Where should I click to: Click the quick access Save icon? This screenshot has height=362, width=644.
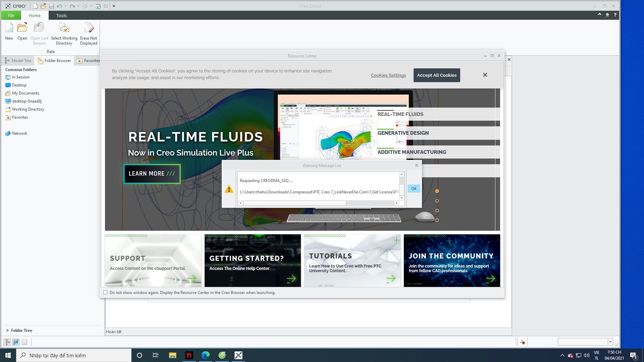(51, 6)
